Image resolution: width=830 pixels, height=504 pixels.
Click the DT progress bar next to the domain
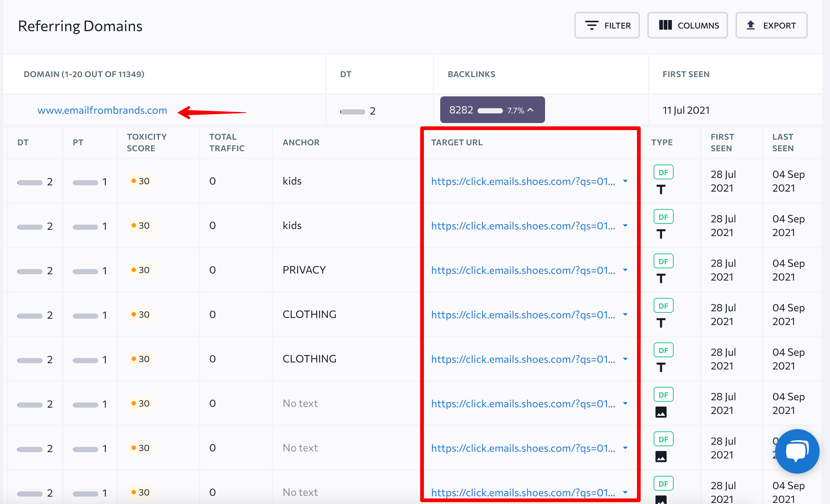(352, 111)
